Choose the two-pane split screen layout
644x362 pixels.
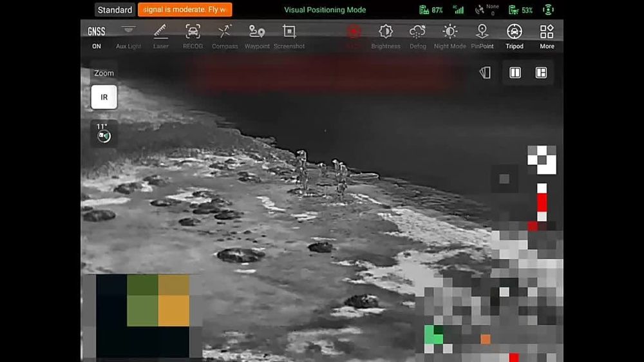(x=515, y=73)
